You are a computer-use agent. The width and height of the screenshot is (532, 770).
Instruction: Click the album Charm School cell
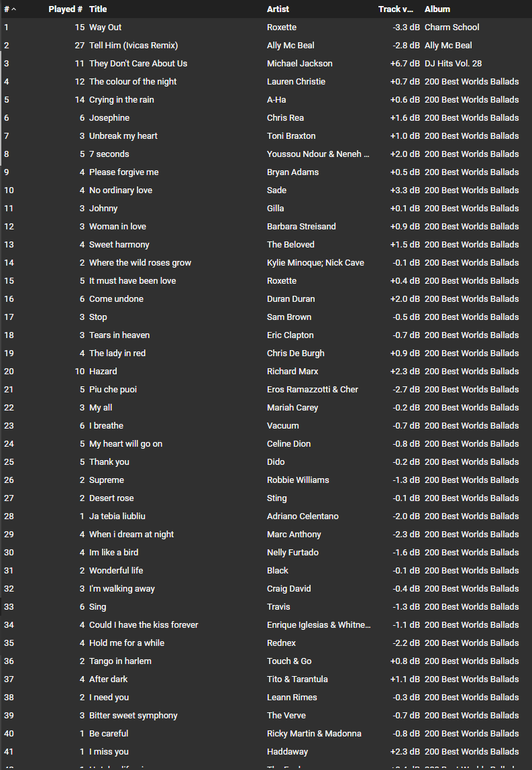tap(452, 27)
